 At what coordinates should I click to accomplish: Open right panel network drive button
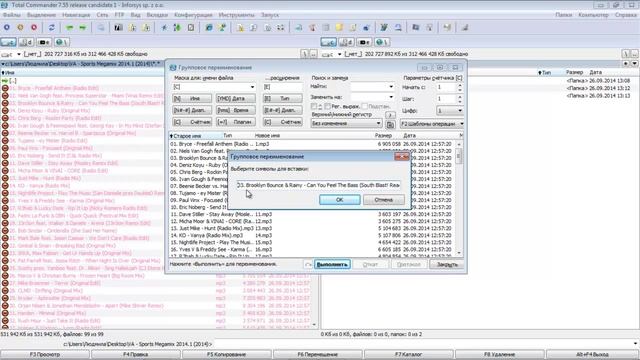point(382,42)
